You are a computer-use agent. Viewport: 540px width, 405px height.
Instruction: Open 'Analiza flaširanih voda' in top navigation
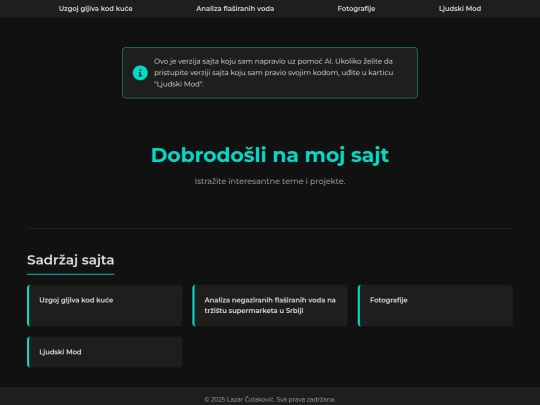coord(235,9)
